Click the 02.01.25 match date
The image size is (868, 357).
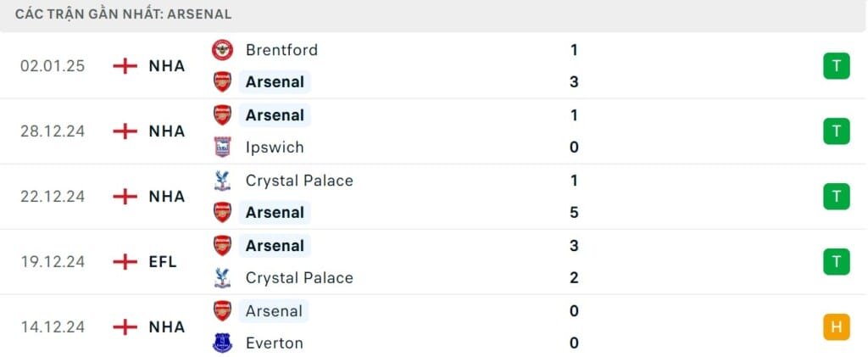click(x=53, y=66)
